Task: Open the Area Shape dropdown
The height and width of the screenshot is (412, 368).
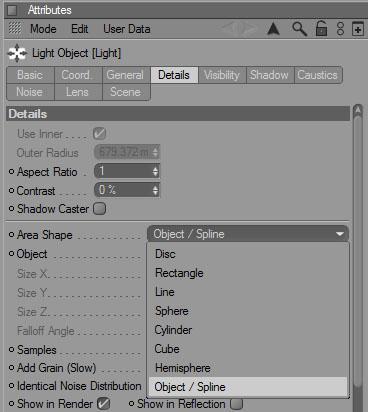Action: coord(248,234)
